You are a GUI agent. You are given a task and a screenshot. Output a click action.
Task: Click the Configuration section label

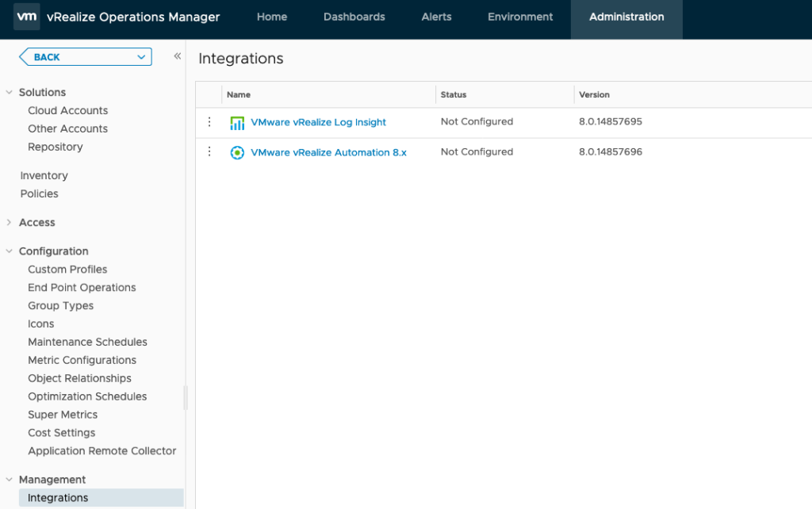pyautogui.click(x=54, y=251)
